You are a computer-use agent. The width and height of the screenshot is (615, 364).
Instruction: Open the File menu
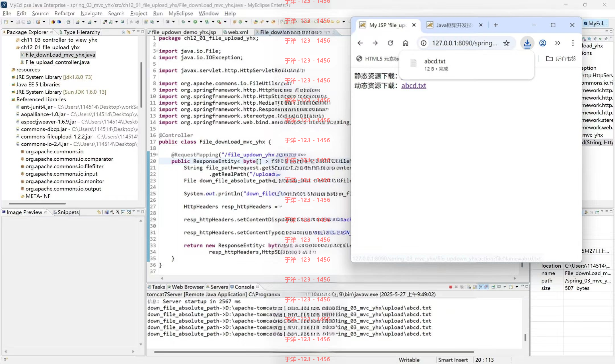tap(7, 13)
